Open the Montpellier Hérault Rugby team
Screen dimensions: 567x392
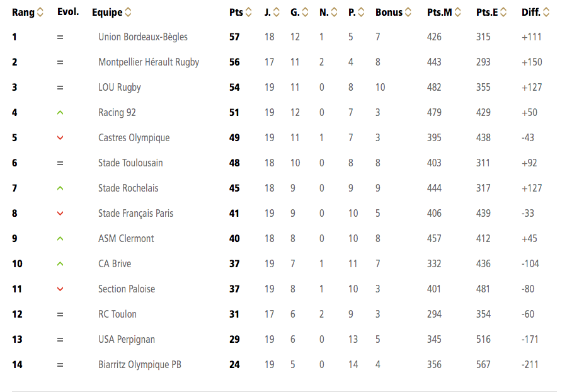149,62
